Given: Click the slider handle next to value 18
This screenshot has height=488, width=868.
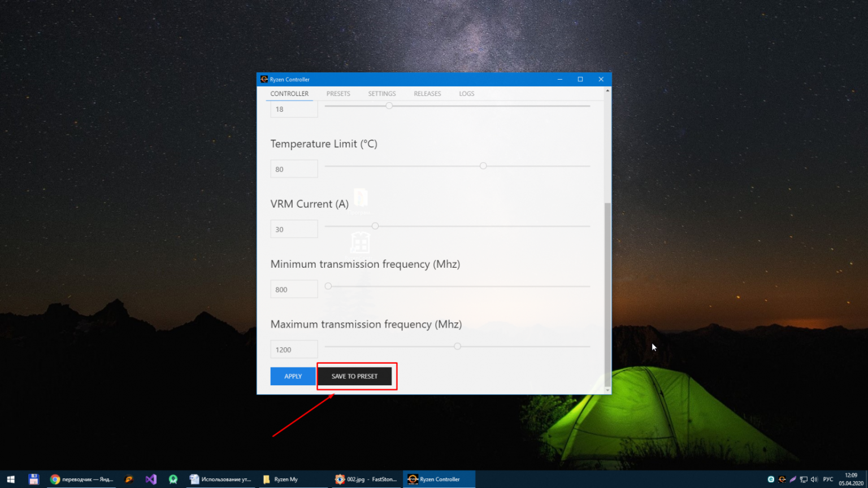Looking at the screenshot, I should click(x=389, y=106).
